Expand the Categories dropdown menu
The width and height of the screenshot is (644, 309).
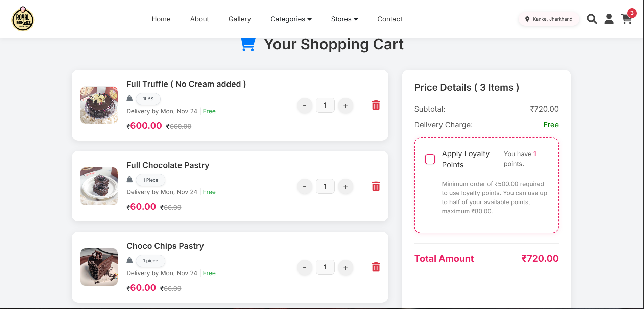(291, 19)
